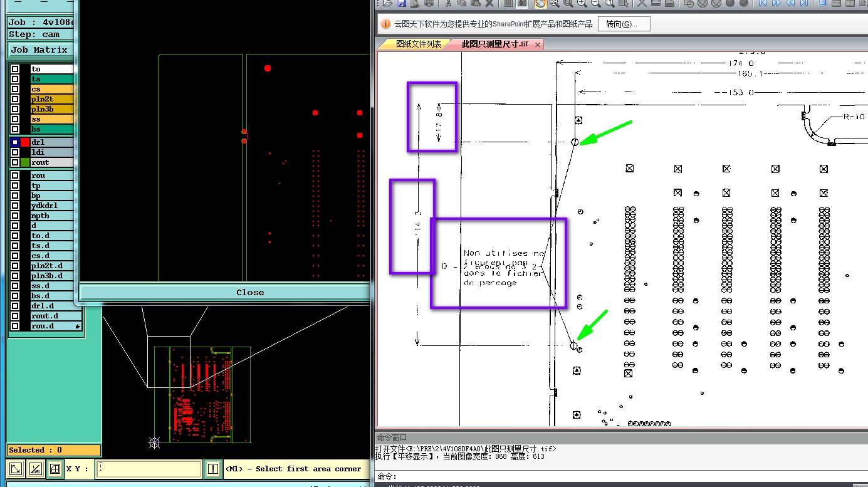This screenshot has height=487, width=868.
Task: Toggle the checkbox for layer ts
Action: pyautogui.click(x=15, y=79)
